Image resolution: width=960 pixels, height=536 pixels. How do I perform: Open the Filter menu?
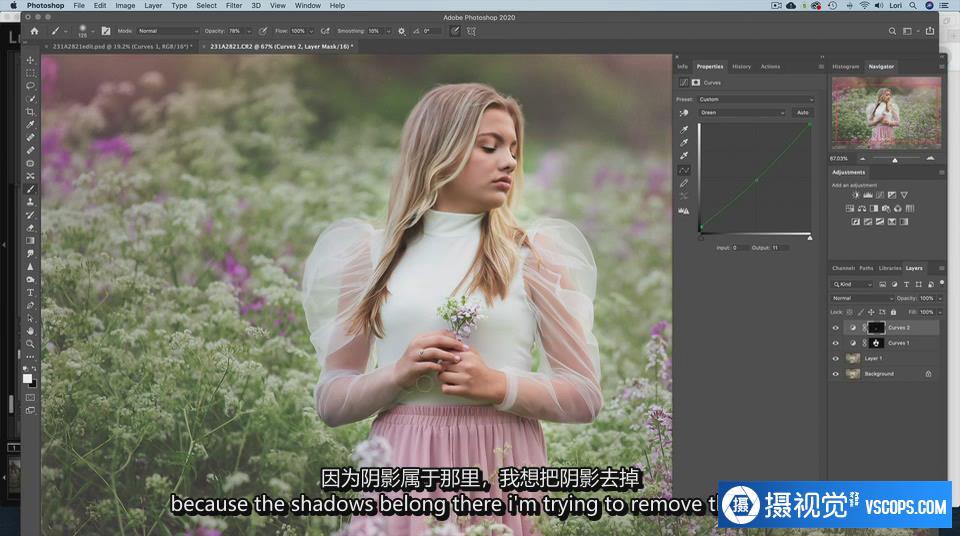(x=234, y=6)
